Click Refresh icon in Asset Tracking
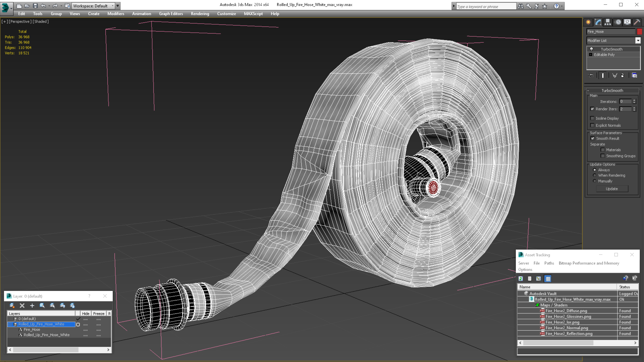This screenshot has height=362, width=644. (x=521, y=279)
